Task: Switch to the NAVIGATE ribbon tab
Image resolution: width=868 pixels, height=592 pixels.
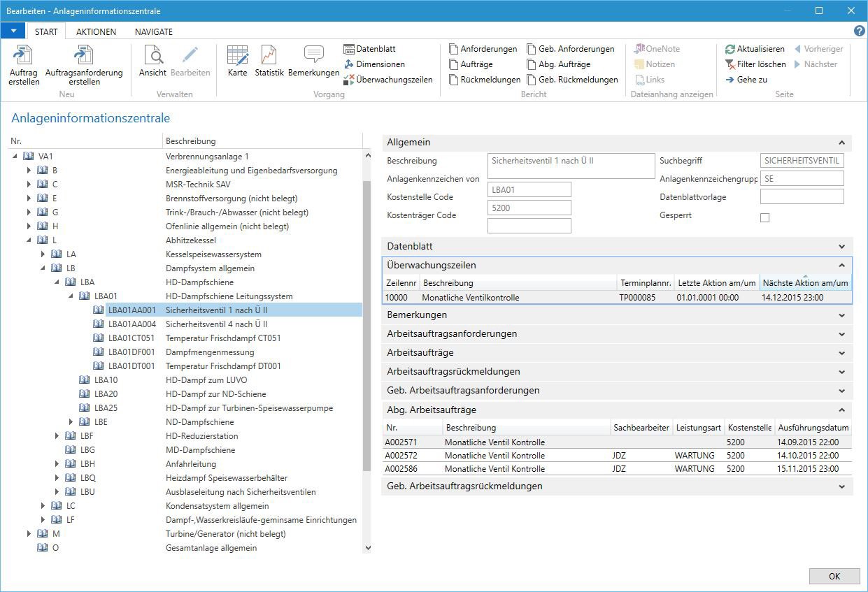Action: point(153,31)
